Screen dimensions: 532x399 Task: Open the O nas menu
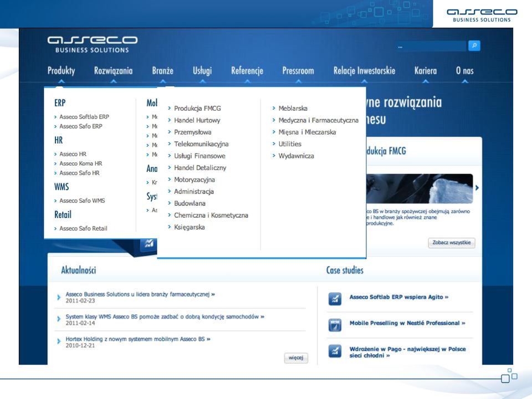[465, 70]
